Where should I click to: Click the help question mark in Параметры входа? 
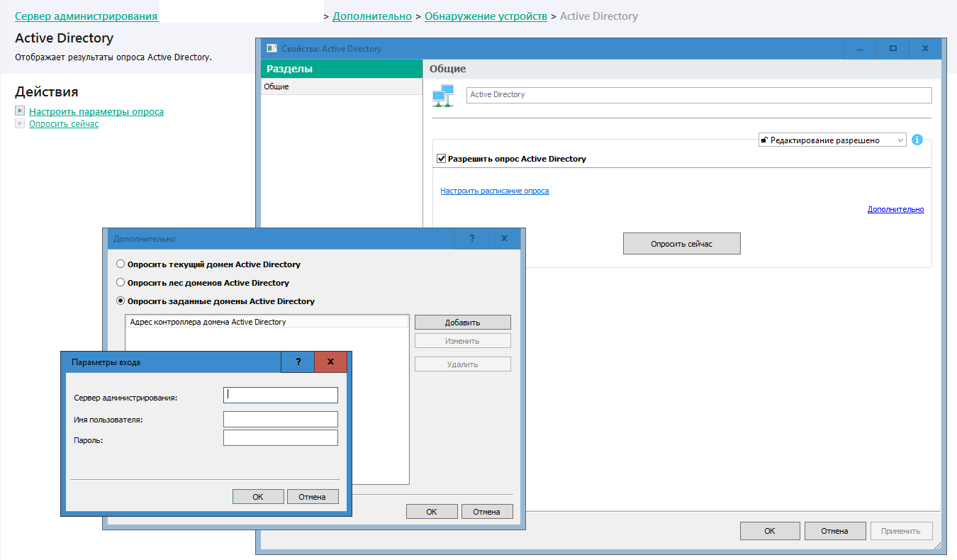tap(298, 362)
